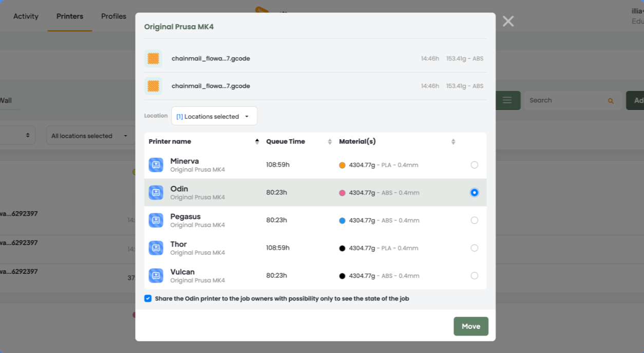
Task: Open All locations selected dropdown in background
Action: tap(90, 136)
